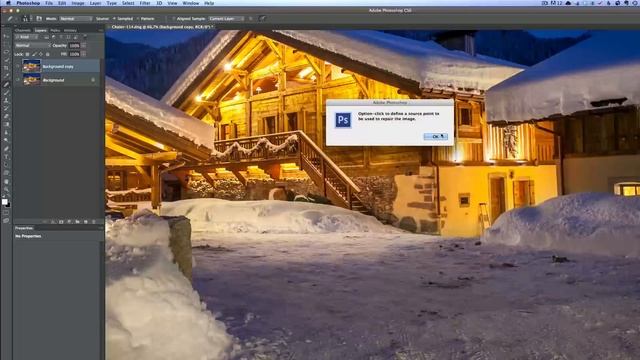Select the Lasso tool
Screen dimensions: 640x360
click(x=6, y=52)
